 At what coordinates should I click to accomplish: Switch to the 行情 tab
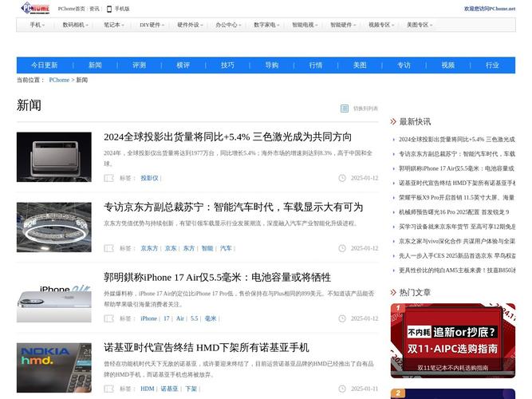point(316,65)
